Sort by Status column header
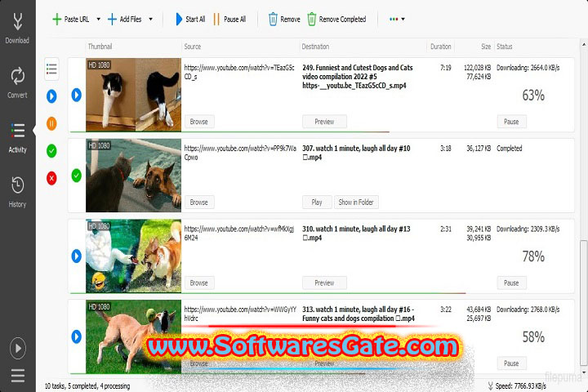This screenshot has width=588, height=392. 505,47
